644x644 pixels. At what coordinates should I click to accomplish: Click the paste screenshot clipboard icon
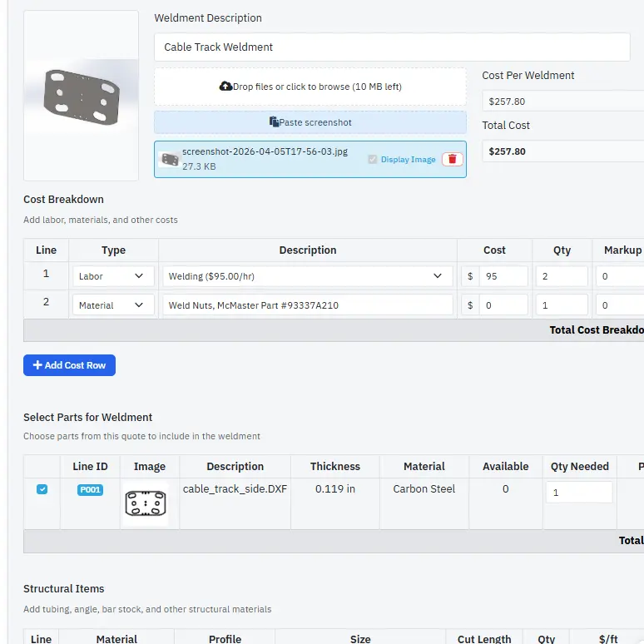(x=275, y=122)
